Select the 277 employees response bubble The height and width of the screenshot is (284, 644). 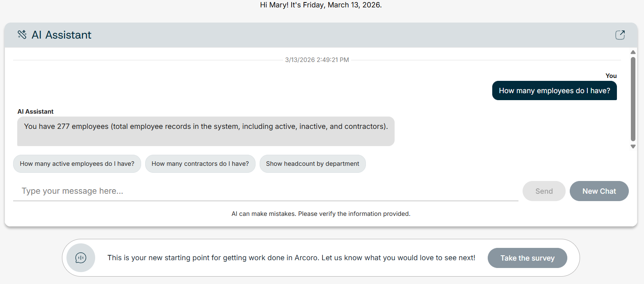point(206,131)
